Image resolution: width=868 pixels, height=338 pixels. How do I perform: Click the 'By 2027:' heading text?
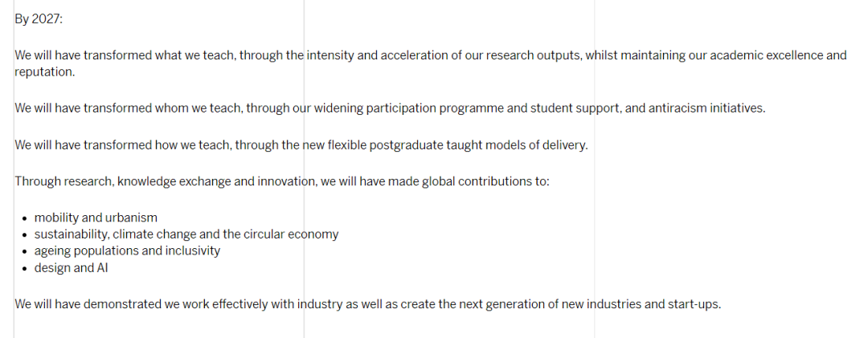click(39, 18)
